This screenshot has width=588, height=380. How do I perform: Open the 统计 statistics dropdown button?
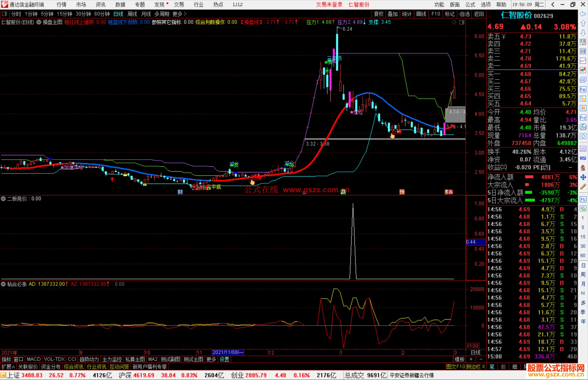coord(407,14)
